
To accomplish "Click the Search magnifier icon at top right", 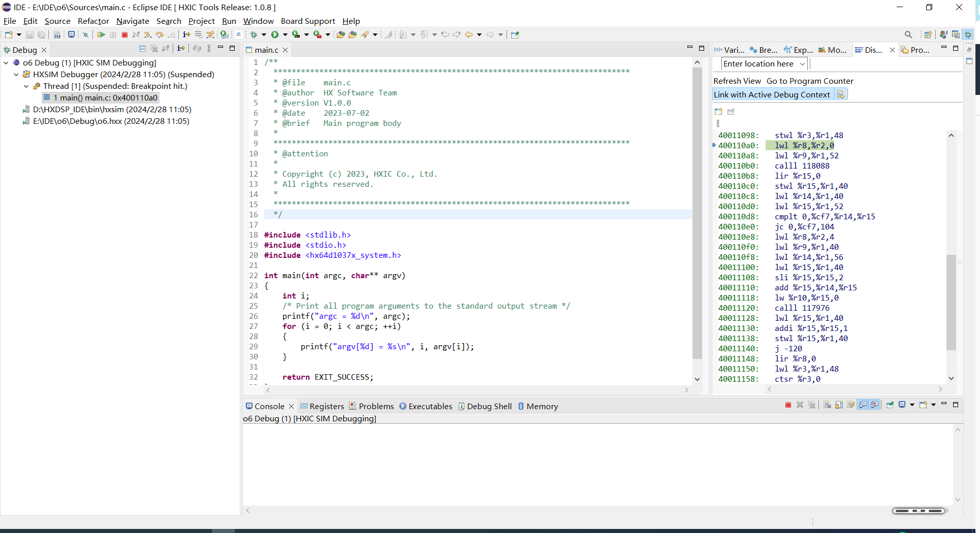I will [x=908, y=35].
